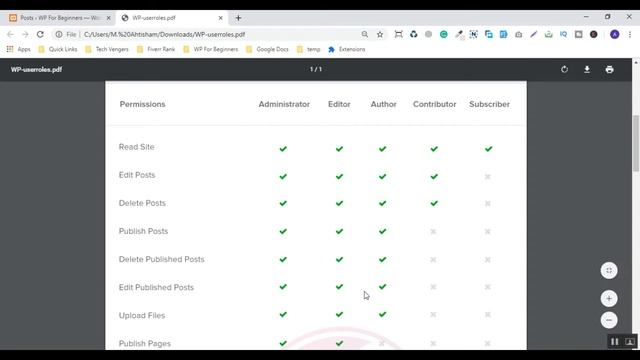Open Fiverr Rank bookmark folder
The image size is (640, 360).
[x=156, y=49]
